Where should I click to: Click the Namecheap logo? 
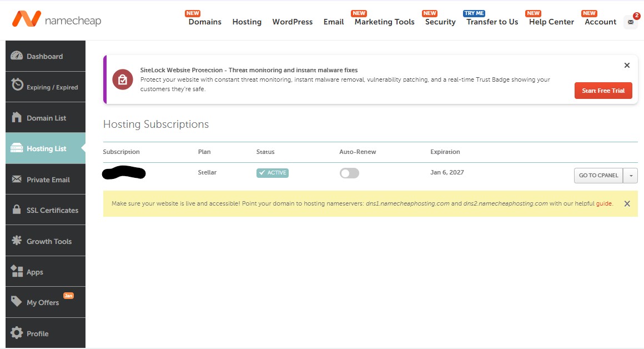pos(56,20)
